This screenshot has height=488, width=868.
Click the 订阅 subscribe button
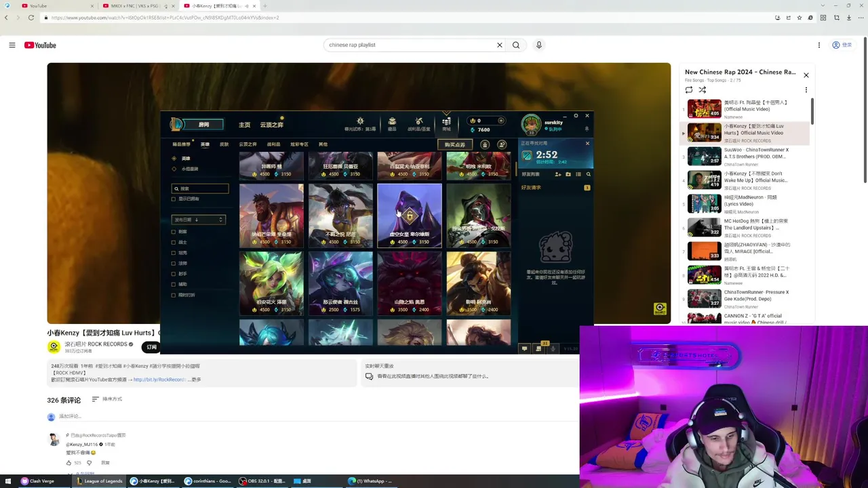[151, 347]
